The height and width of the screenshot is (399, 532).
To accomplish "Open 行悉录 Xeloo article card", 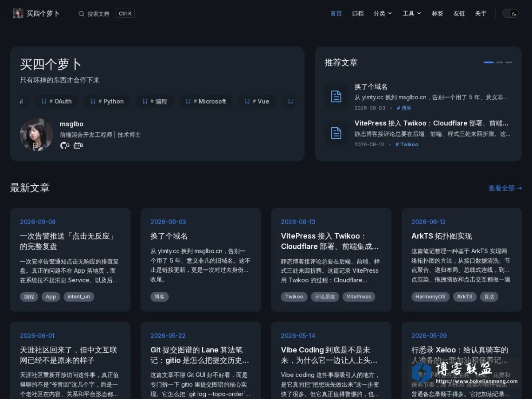I will (462, 360).
